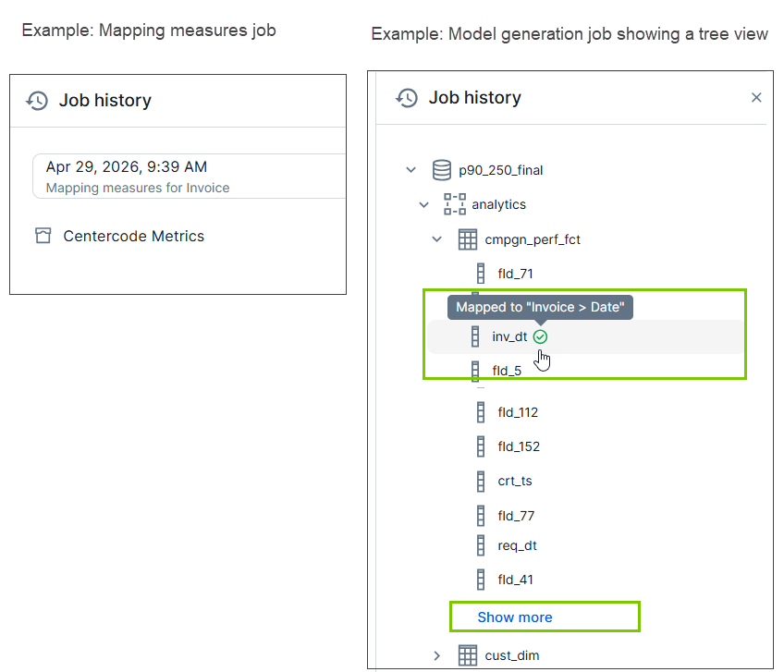Screen dimensions: 784x672
Task: Close the tree view Job history panel
Action: coord(756,97)
